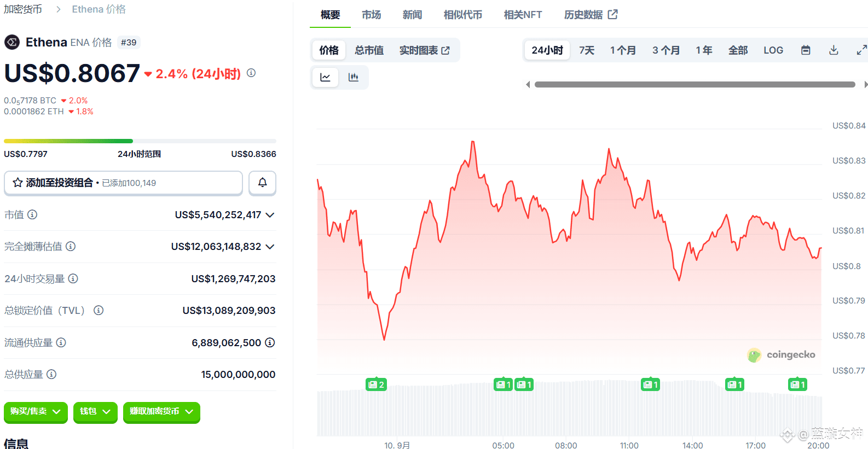The height and width of the screenshot is (449, 868).
Task: Switch to the 新闻 tab
Action: (x=412, y=15)
